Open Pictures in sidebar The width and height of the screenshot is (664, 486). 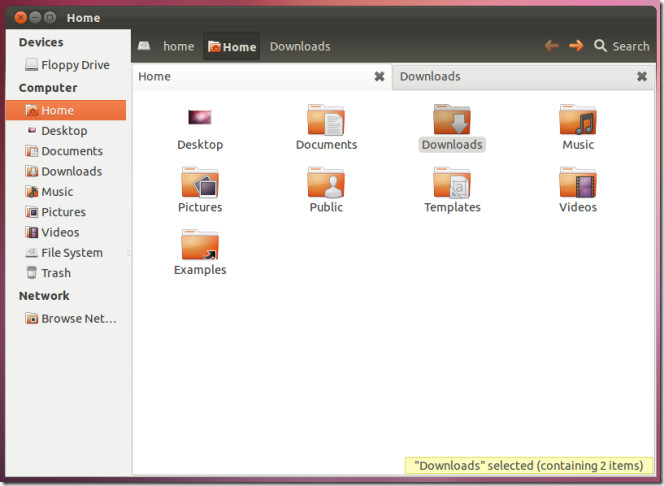(66, 212)
